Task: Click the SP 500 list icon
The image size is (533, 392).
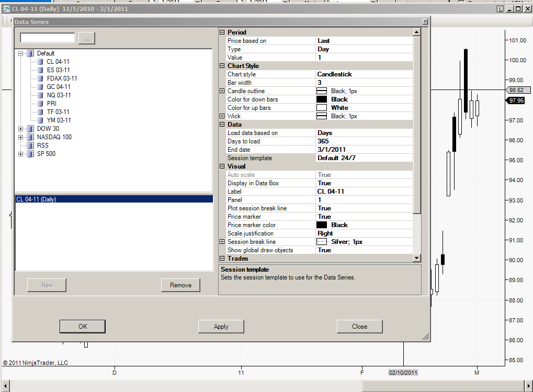Action: [x=30, y=154]
